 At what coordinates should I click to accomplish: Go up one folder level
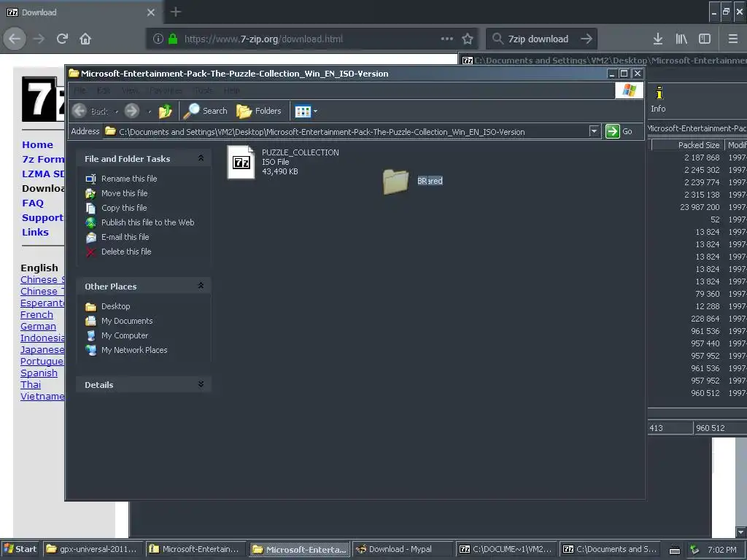click(166, 111)
